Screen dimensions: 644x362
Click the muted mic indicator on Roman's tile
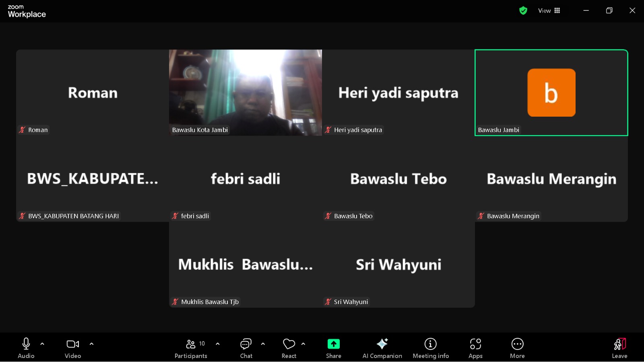tap(22, 130)
